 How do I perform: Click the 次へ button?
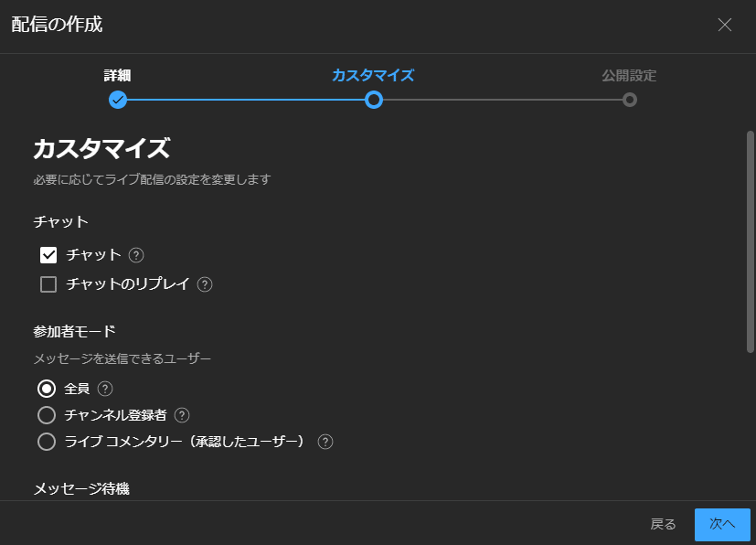click(722, 524)
